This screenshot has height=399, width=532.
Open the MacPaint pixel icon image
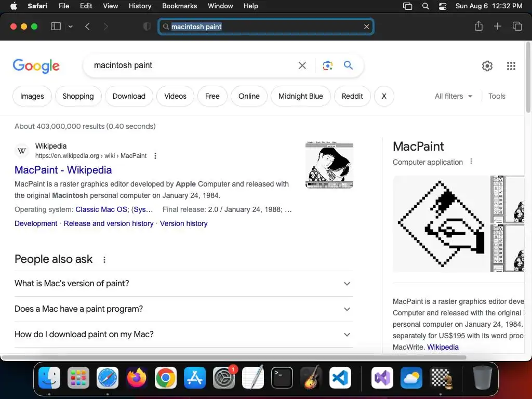441,224
